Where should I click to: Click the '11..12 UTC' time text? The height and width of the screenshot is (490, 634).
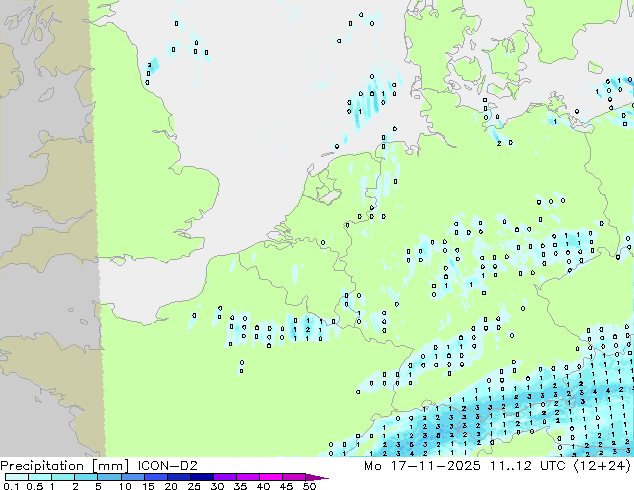(527, 466)
